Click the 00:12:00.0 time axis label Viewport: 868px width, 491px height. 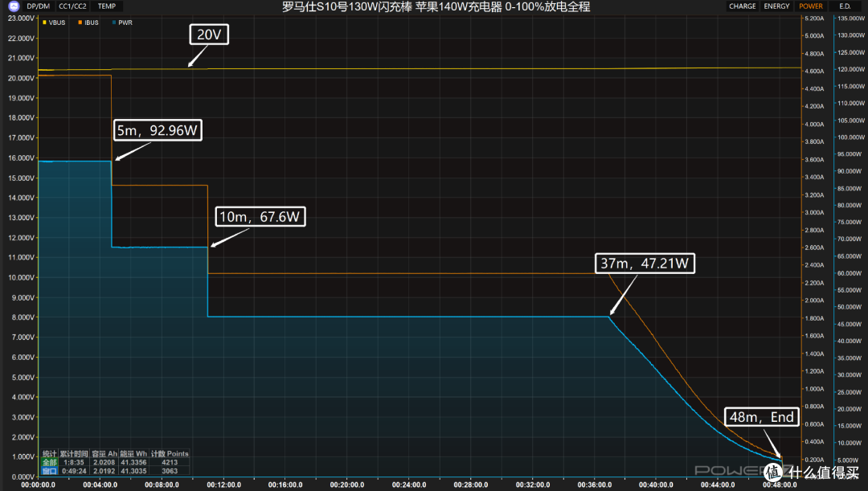coord(223,485)
